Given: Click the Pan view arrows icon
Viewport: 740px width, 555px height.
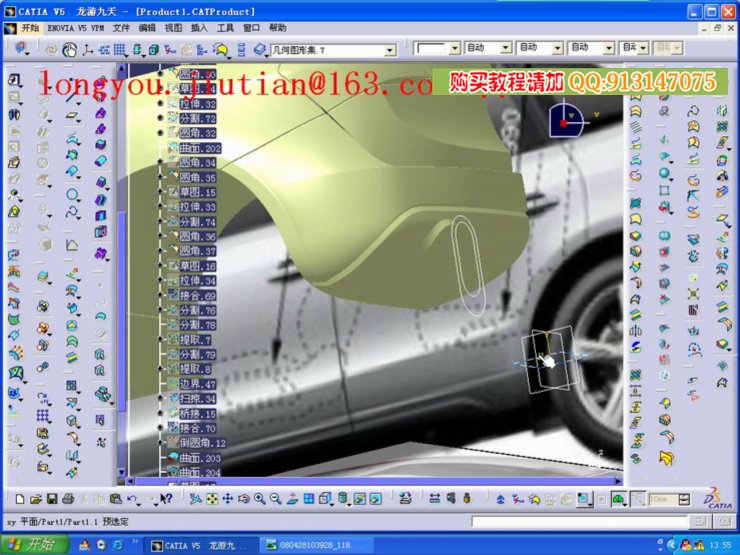Looking at the screenshot, I should tap(227, 498).
